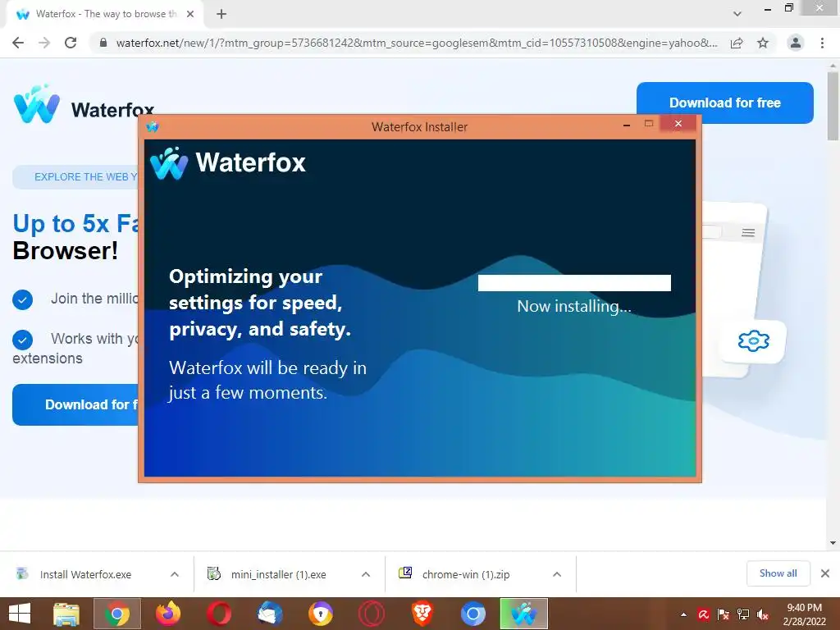Open the network tray icon
This screenshot has width=840, height=630.
pos(743,614)
